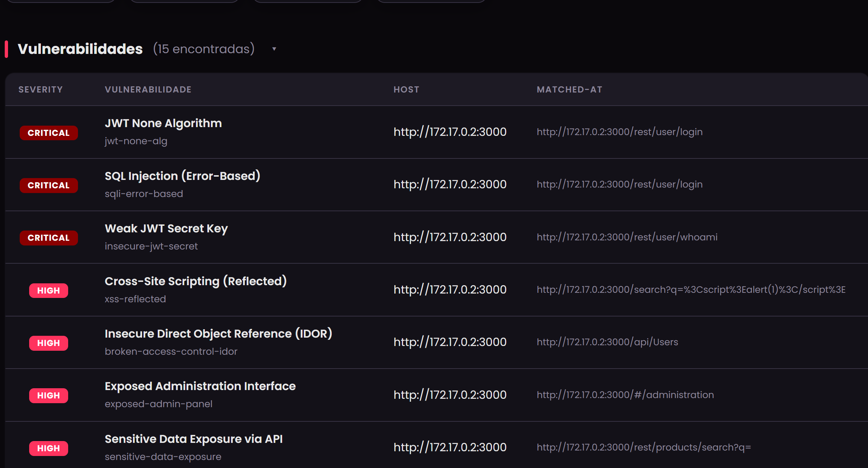This screenshot has width=868, height=468.
Task: Filter by the CRITICAL badge on JWT None Algorithm
Action: point(48,133)
